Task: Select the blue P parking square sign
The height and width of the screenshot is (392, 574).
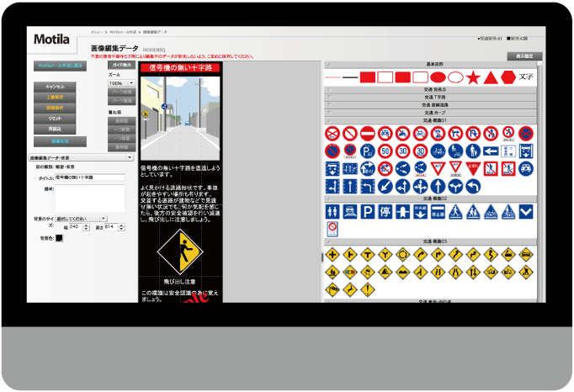Action: pos(368,211)
